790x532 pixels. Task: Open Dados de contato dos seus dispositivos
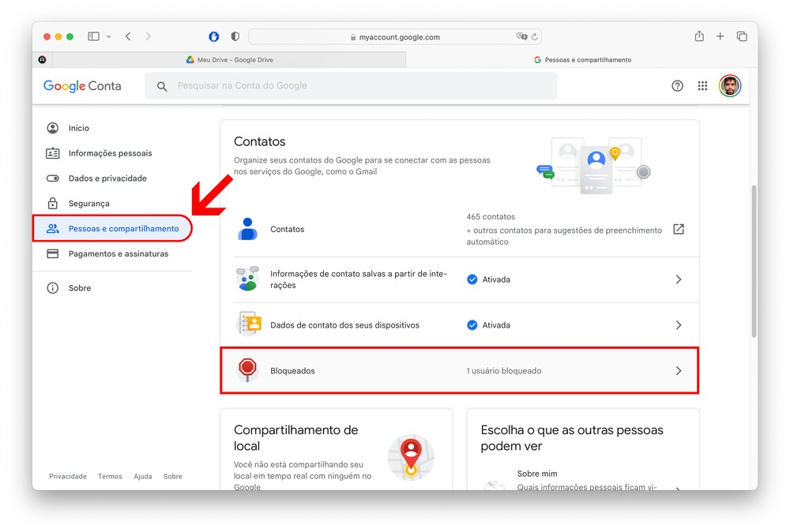tap(460, 325)
